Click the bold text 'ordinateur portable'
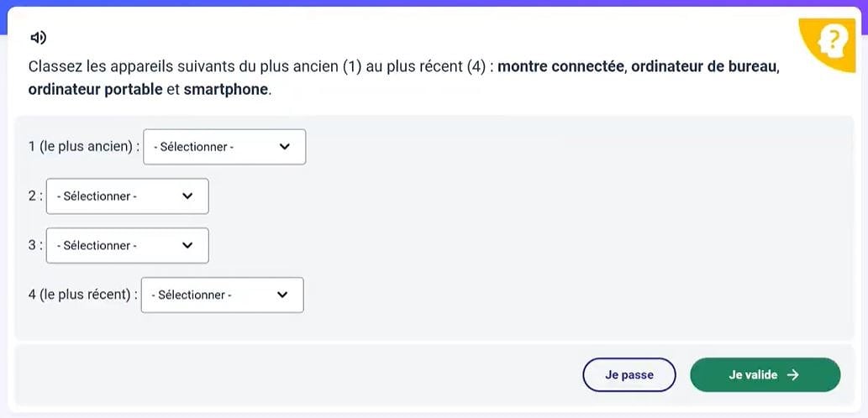The height and width of the screenshot is (418, 868). (95, 89)
